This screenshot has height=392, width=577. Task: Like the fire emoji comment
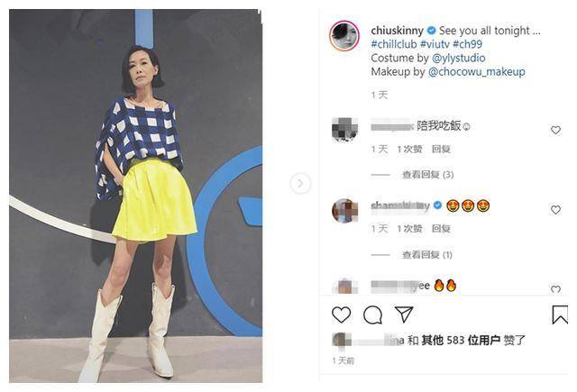pos(555,289)
